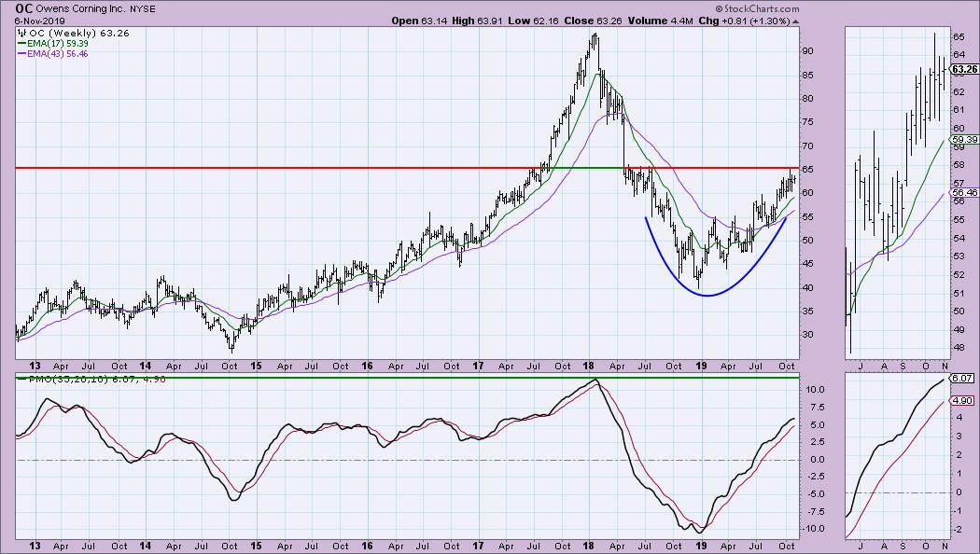Click the 52 label on the zoom panel axis
This screenshot has width=980, height=554.
959,275
